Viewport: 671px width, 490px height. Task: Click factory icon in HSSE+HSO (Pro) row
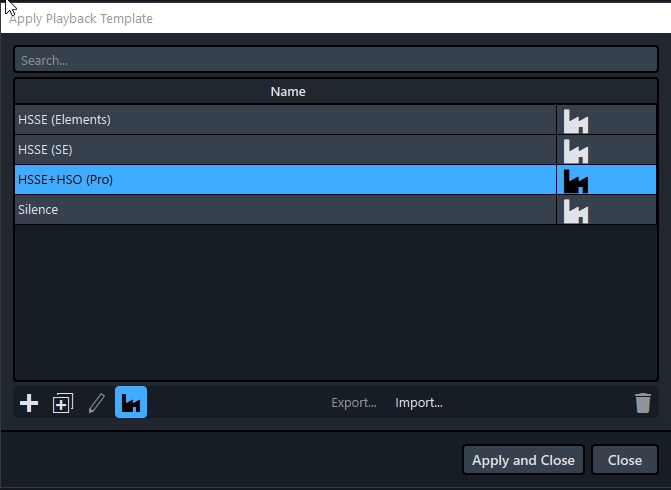pos(576,181)
